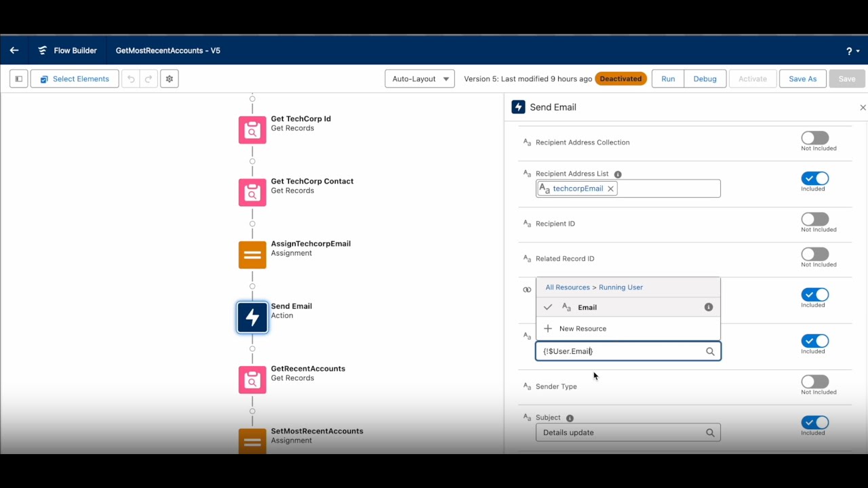Click the Flow Builder logo icon
The width and height of the screenshot is (868, 488).
pos(43,50)
